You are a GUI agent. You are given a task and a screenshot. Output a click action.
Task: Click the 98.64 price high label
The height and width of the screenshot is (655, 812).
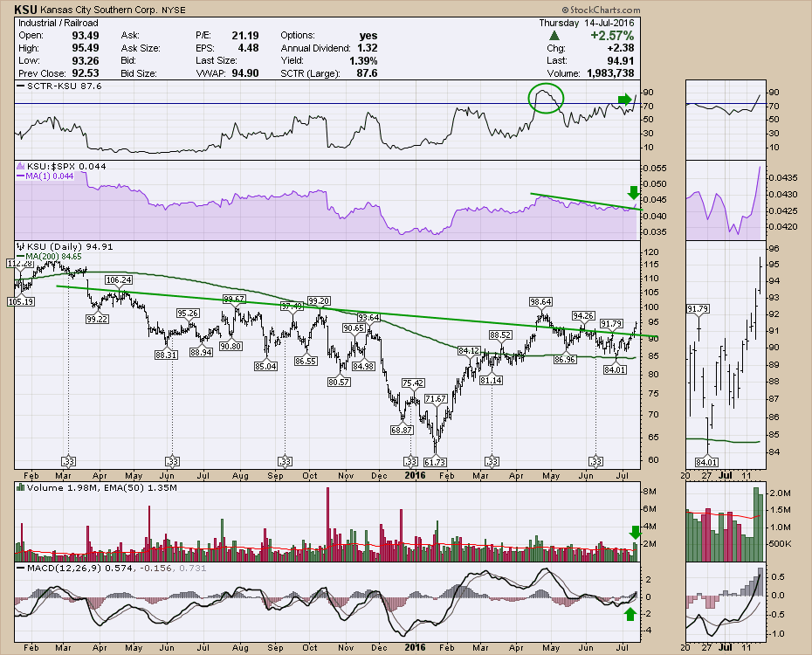(x=541, y=301)
